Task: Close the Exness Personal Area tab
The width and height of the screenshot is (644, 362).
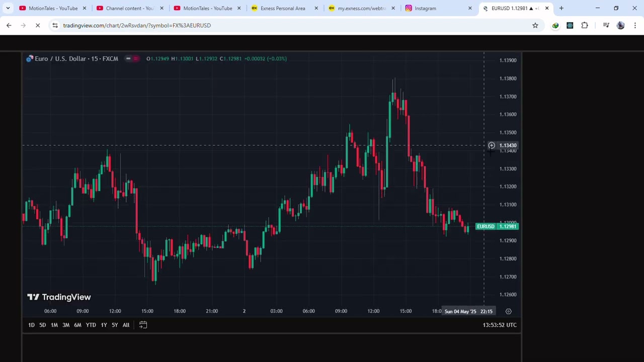Action: tap(316, 8)
